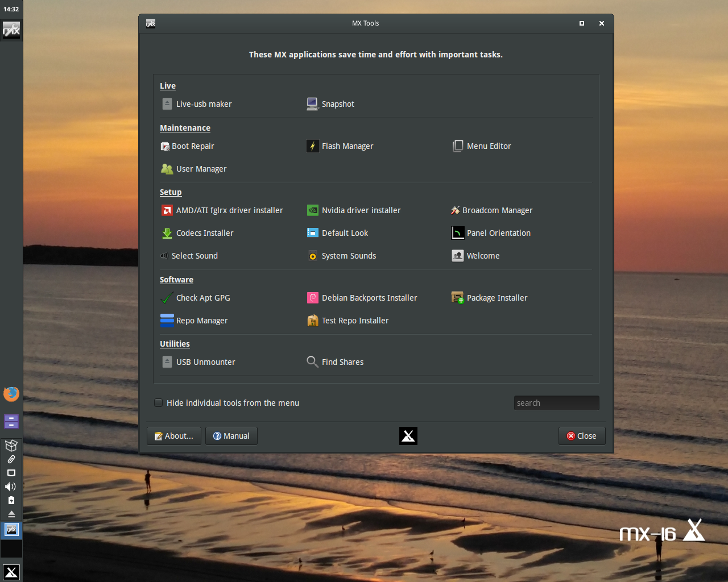Open Broadcom Manager
728x582 pixels.
click(x=493, y=210)
